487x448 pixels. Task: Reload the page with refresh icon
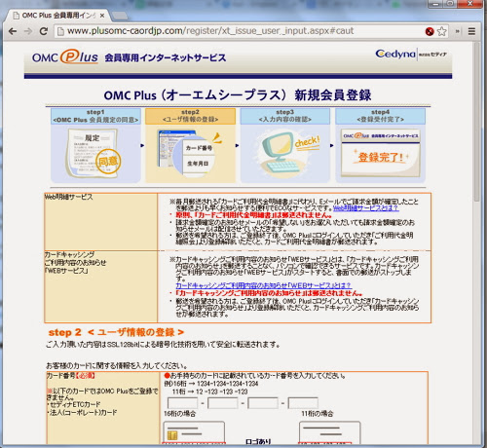[43, 31]
